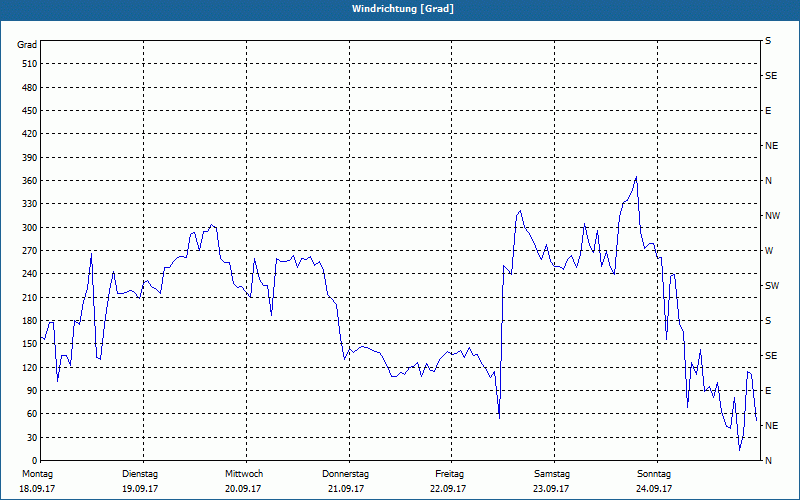Click the 390 axis tick label
The height and width of the screenshot is (500, 800).
(x=30, y=157)
